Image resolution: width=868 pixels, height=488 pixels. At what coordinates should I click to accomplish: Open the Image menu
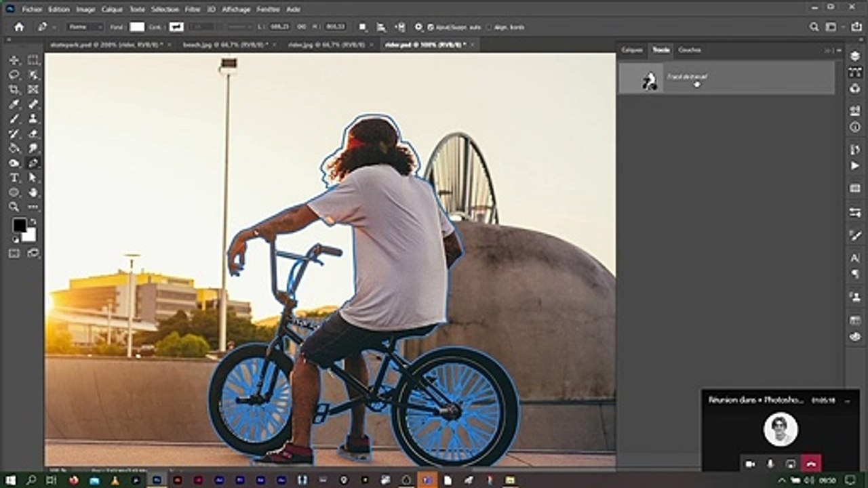click(x=85, y=9)
